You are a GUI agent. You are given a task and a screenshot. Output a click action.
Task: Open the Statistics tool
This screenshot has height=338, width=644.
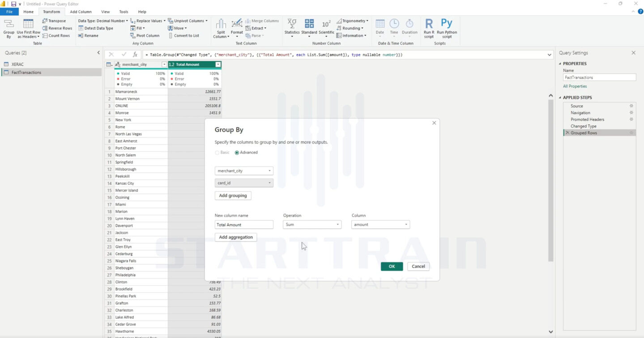pos(292,29)
